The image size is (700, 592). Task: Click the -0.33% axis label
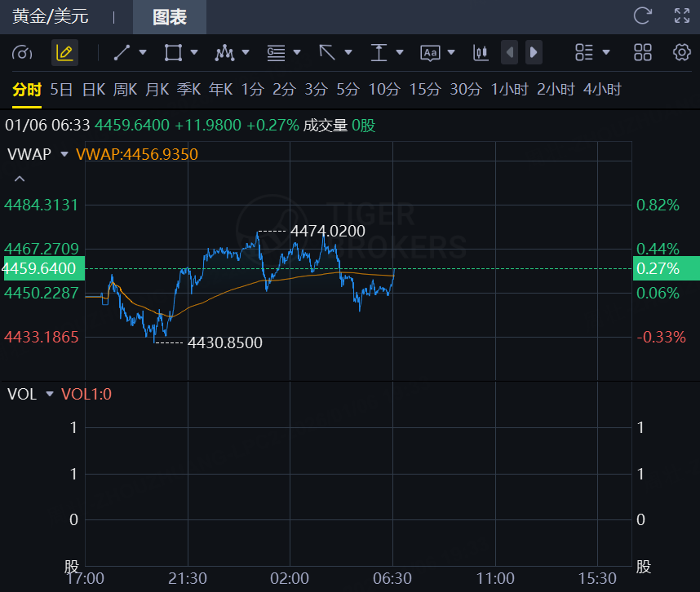pyautogui.click(x=661, y=337)
